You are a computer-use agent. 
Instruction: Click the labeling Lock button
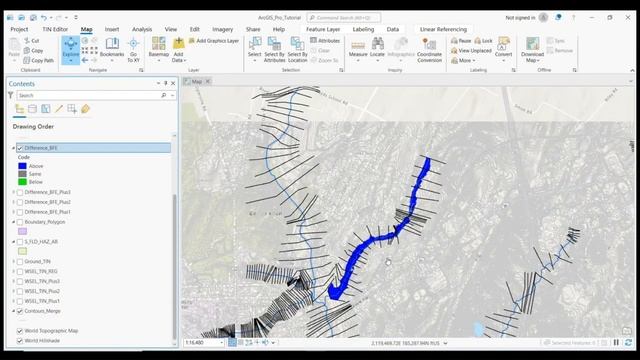[x=483, y=41]
